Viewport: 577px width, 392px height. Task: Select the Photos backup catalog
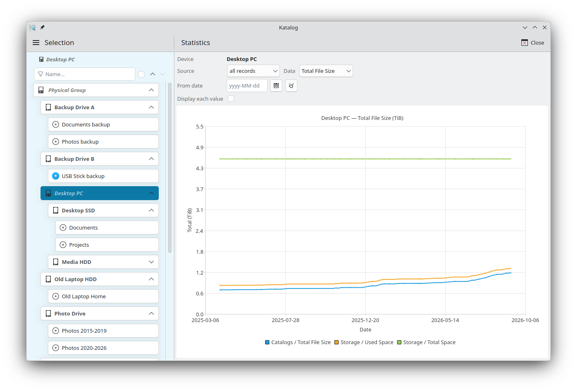103,142
